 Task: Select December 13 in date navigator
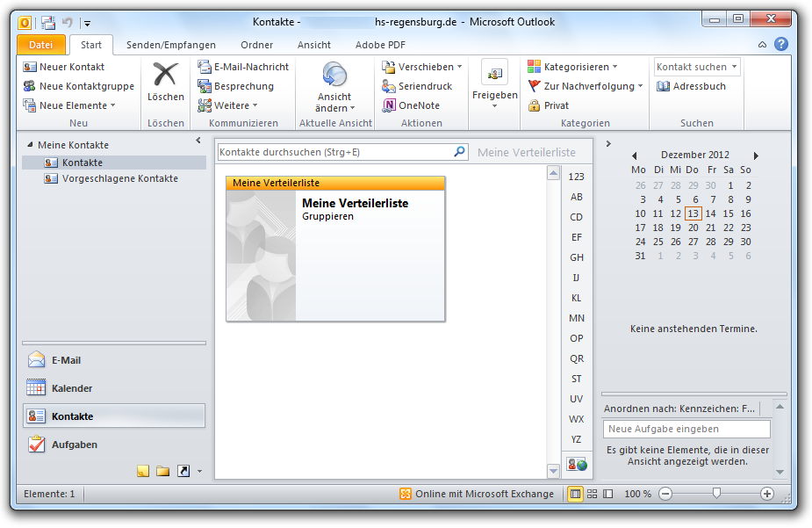(x=693, y=213)
